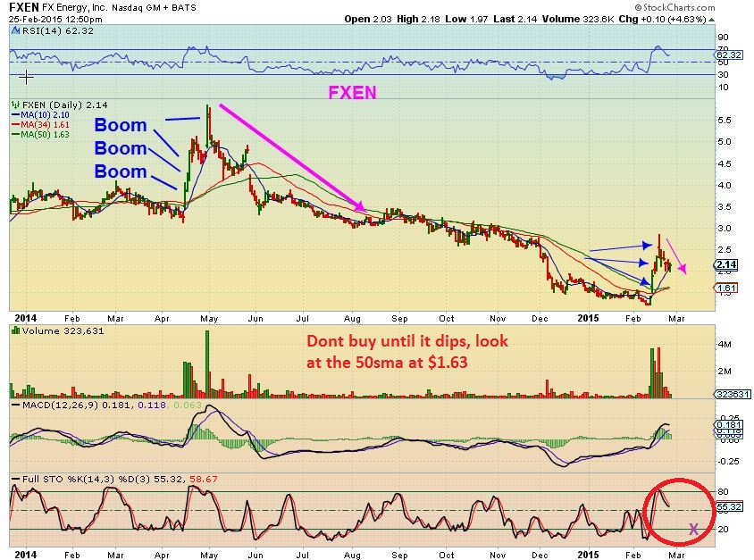754x560 pixels.
Task: Click the Oct label under the stochastic panel
Action: coord(447,555)
